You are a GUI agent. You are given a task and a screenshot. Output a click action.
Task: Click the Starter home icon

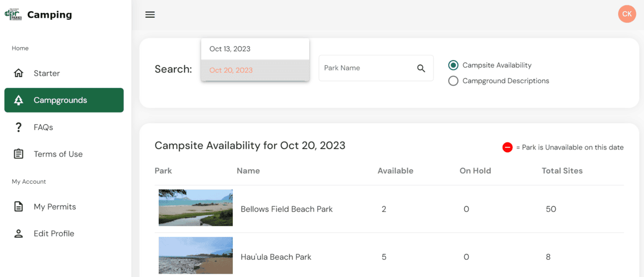pos(19,73)
